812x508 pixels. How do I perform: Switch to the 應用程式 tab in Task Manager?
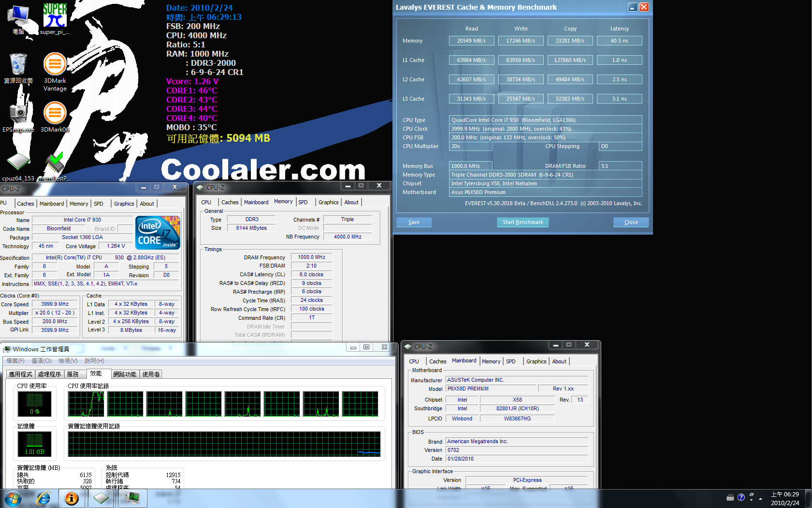point(21,374)
